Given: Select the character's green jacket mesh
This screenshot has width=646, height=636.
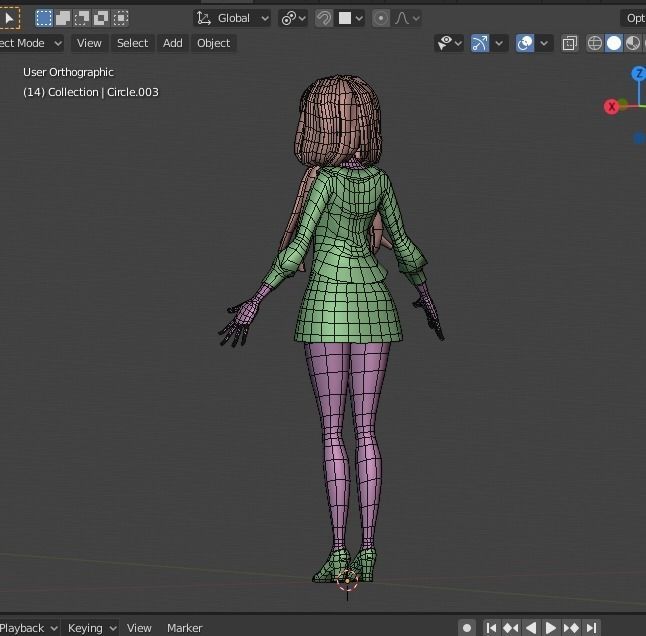Looking at the screenshot, I should click(350, 222).
